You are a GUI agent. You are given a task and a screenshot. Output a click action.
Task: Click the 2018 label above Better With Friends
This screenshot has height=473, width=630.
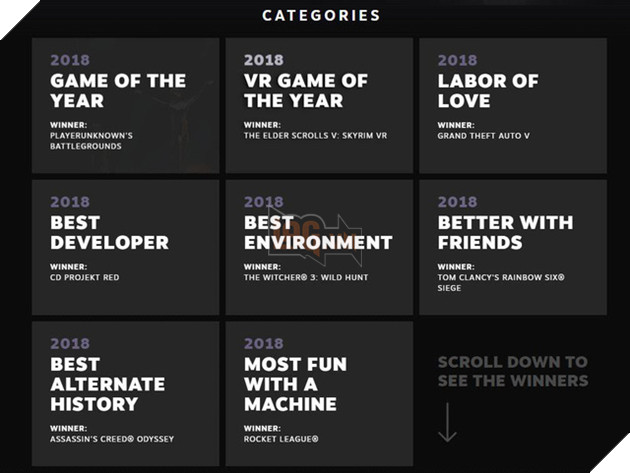[x=457, y=202]
